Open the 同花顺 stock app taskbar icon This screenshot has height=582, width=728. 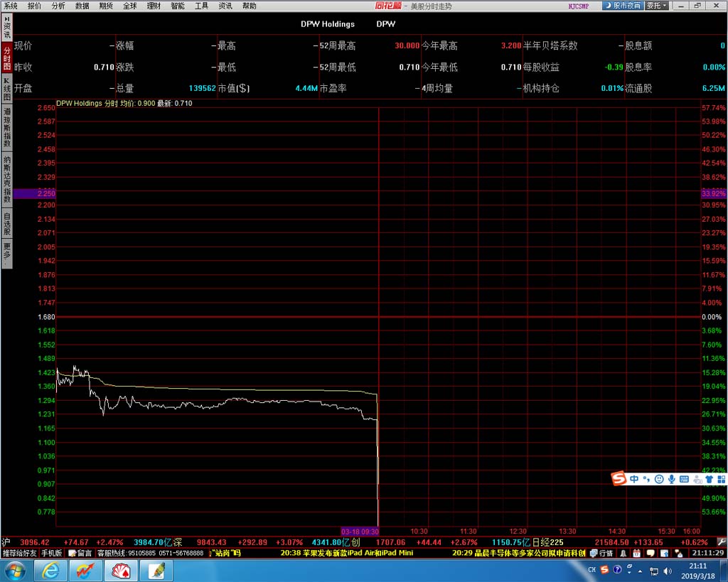[x=86, y=571]
